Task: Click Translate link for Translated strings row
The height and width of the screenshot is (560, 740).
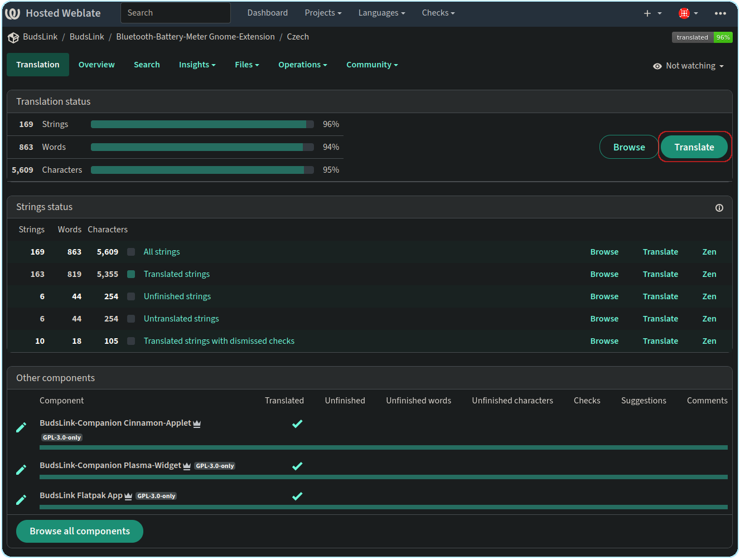Action: tap(660, 274)
